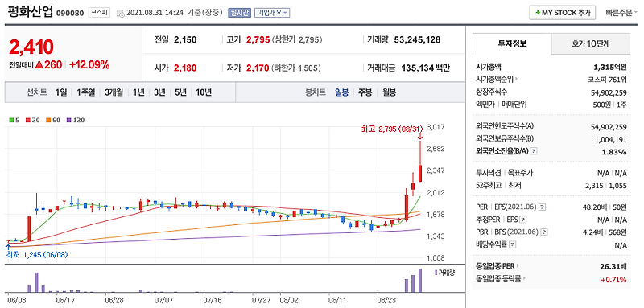The width and height of the screenshot is (644, 308).
Task: Click the red up-arrow change indicator 260
Action: tap(48, 64)
